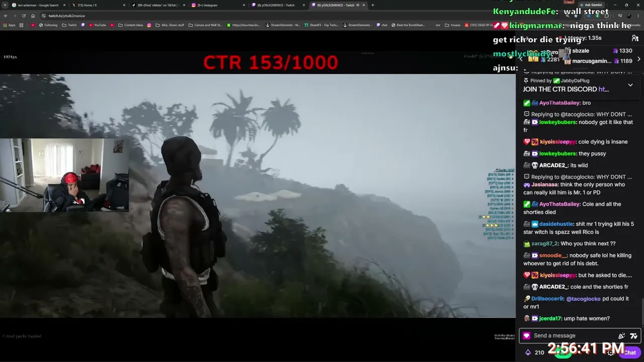Select the active ytTALK2MENICE Twitch tab
644x362 pixels.
point(338,5)
